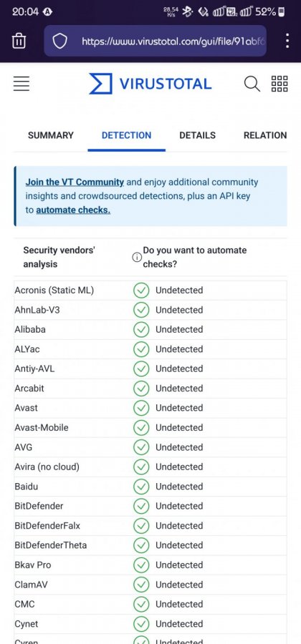Follow the Join the VT Community link

coord(75,182)
